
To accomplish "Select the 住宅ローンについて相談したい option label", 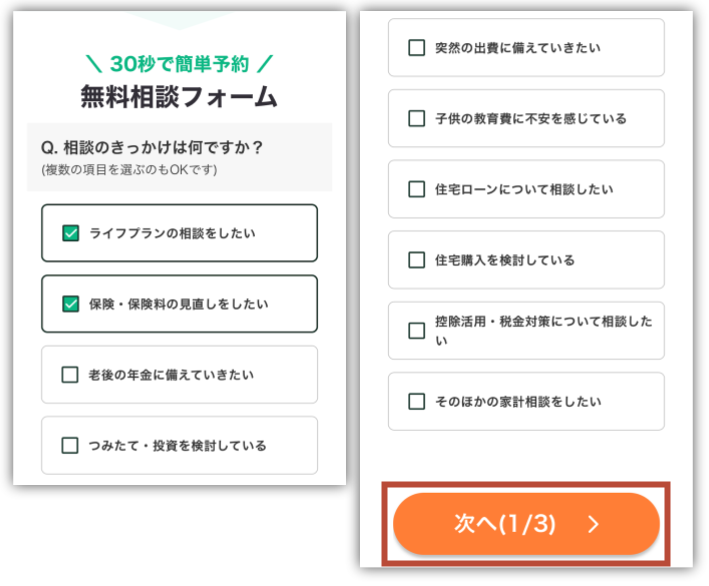I will [525, 189].
